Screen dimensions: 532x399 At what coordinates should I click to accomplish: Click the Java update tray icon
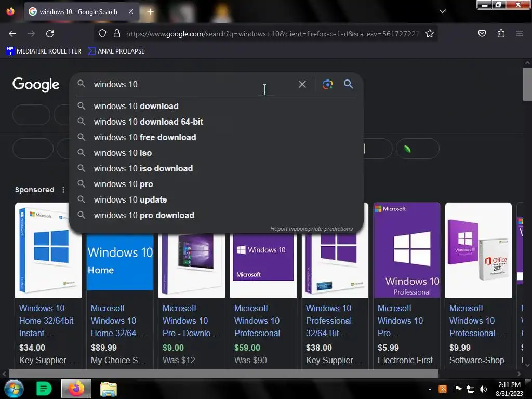click(x=443, y=389)
